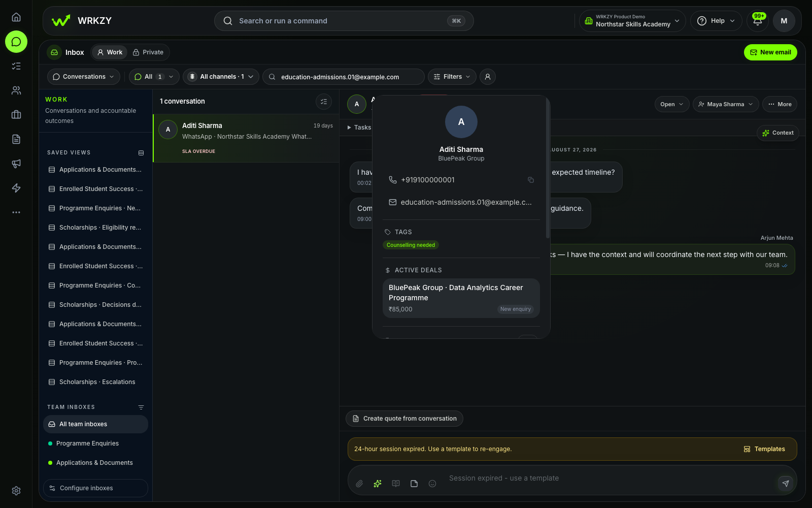The image size is (812, 508).
Task: Open the Templates button
Action: tap(764, 449)
